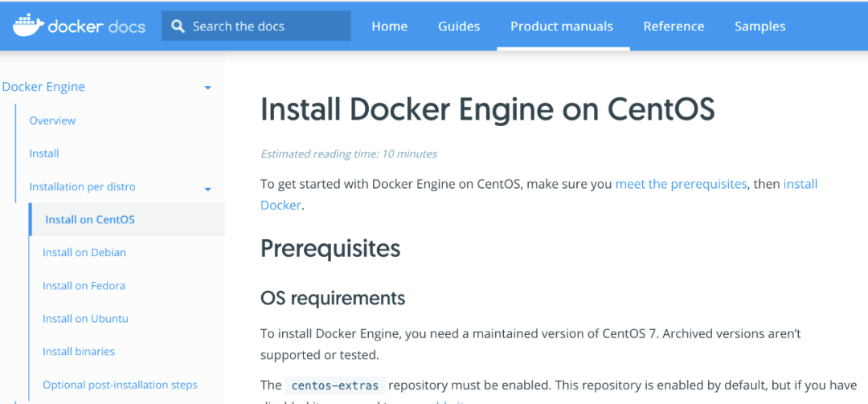
Task: Click the Docker whale logo icon
Action: pos(27,26)
